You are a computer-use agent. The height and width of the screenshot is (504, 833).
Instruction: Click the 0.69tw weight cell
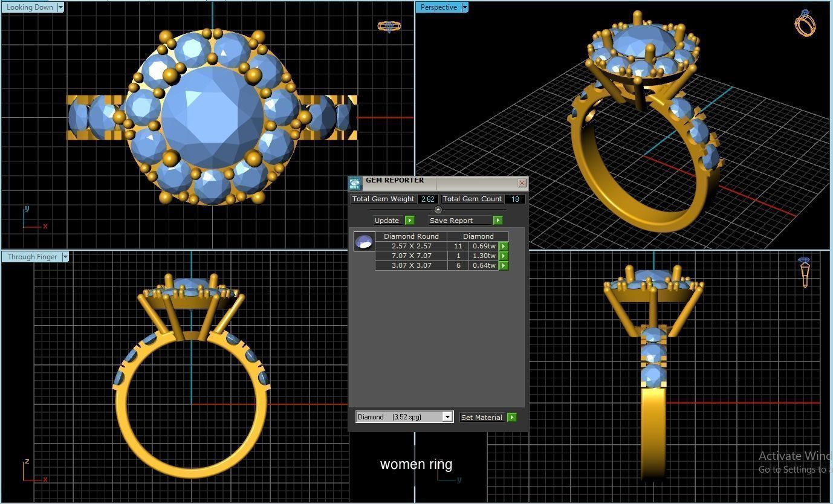coord(484,246)
